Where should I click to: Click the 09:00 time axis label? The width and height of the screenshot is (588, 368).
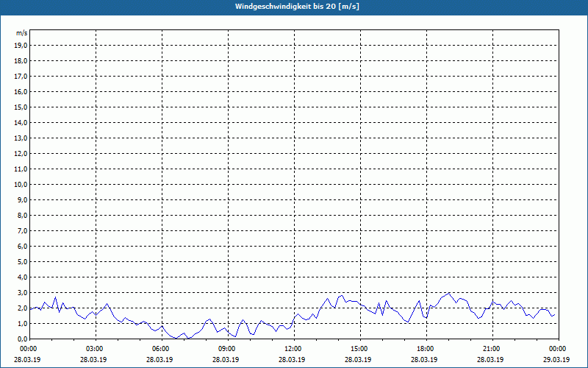[228, 349]
